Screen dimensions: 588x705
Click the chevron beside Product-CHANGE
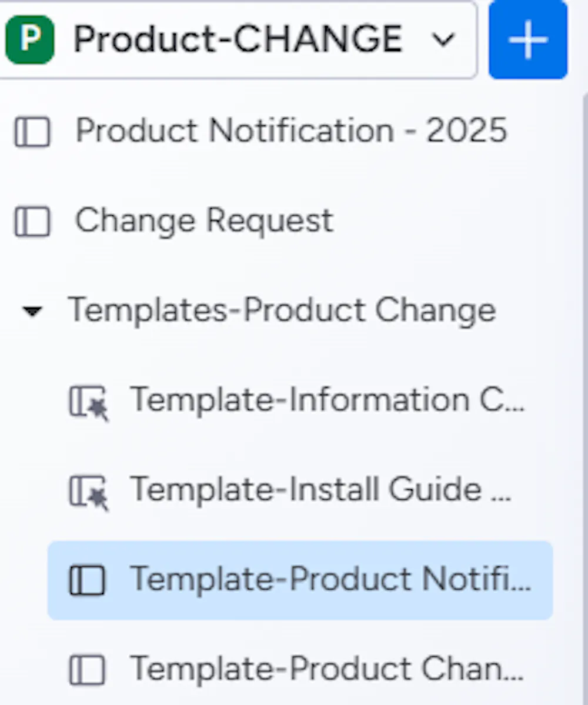[443, 40]
